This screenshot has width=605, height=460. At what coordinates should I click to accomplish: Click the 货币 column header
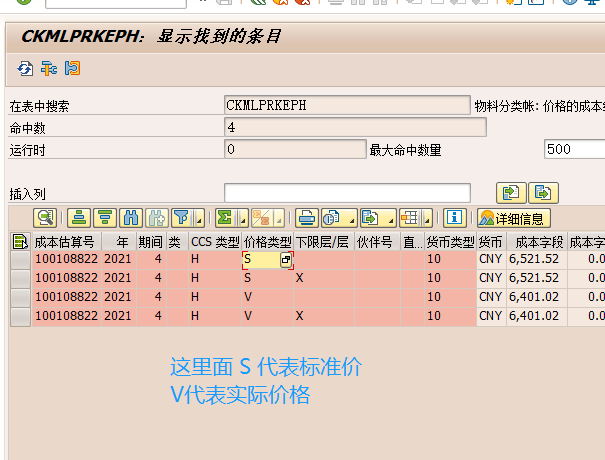click(491, 242)
